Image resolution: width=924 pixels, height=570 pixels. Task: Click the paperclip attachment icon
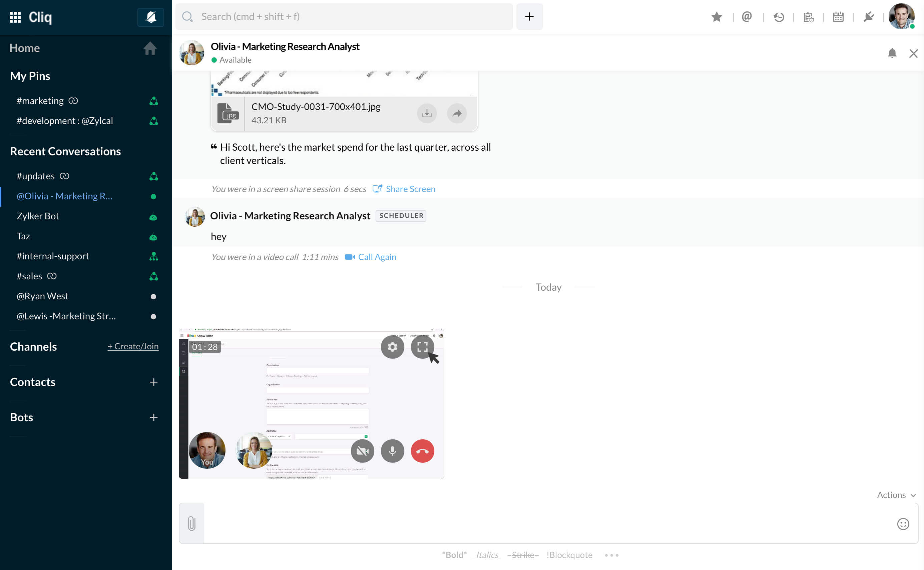[191, 523]
